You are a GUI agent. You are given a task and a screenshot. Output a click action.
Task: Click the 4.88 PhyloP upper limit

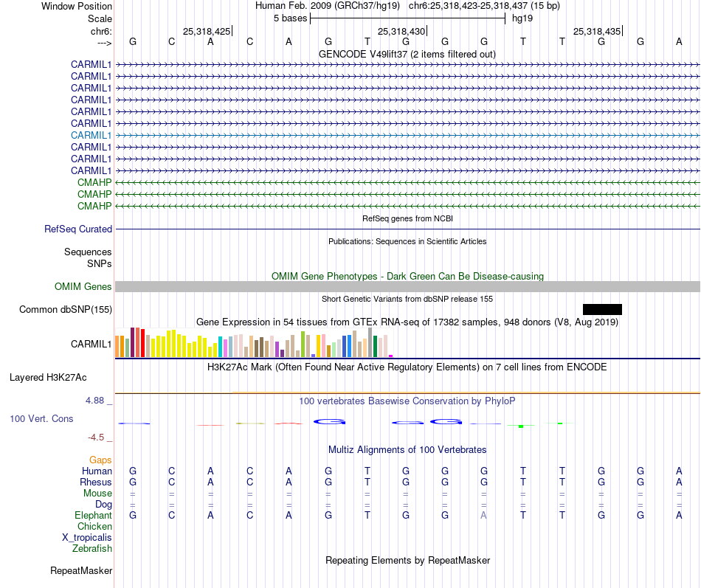click(94, 400)
